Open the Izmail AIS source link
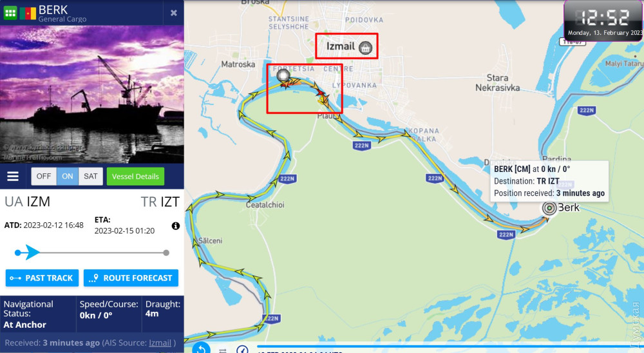Viewport: 644px width, 353px height. (x=160, y=343)
